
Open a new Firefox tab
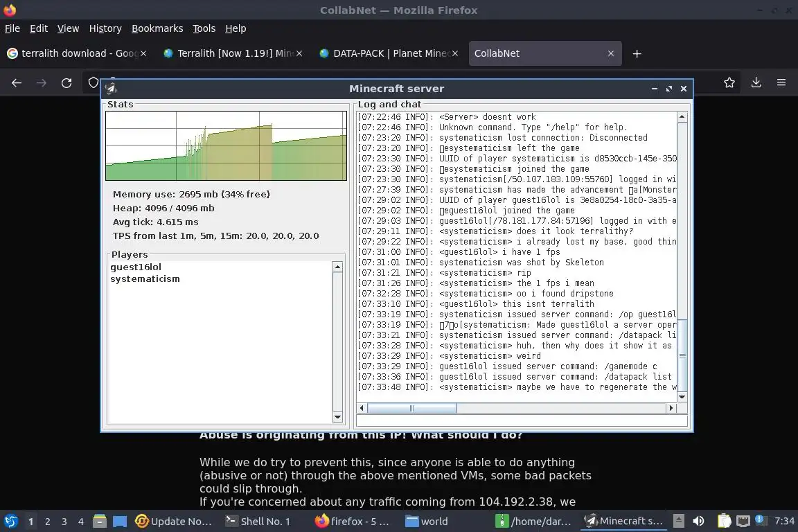click(637, 53)
